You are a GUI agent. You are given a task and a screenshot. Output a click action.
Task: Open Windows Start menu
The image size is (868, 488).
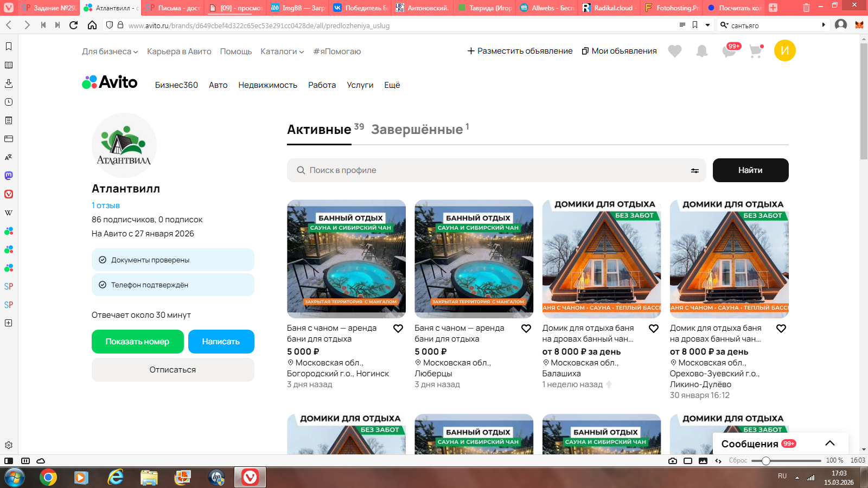point(15,477)
